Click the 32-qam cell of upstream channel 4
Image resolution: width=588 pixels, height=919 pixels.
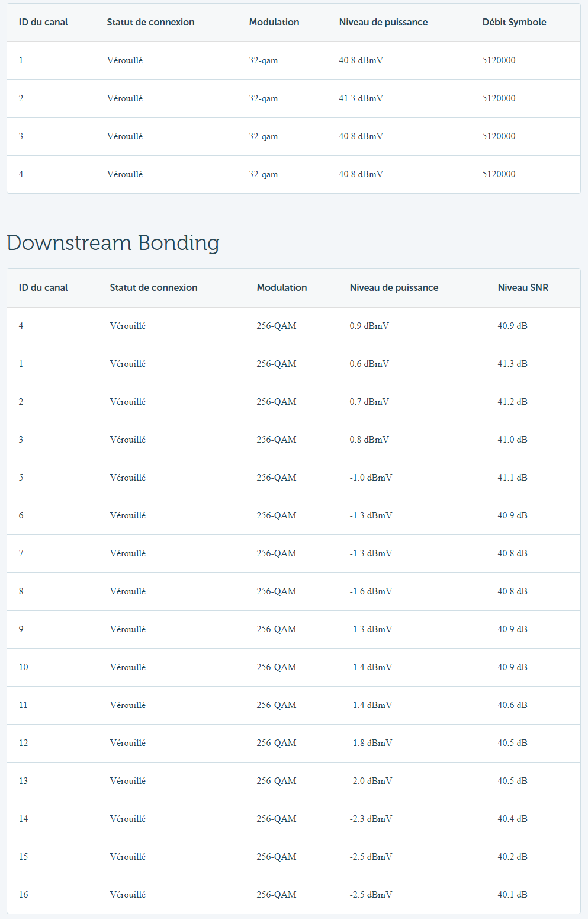pyautogui.click(x=263, y=174)
